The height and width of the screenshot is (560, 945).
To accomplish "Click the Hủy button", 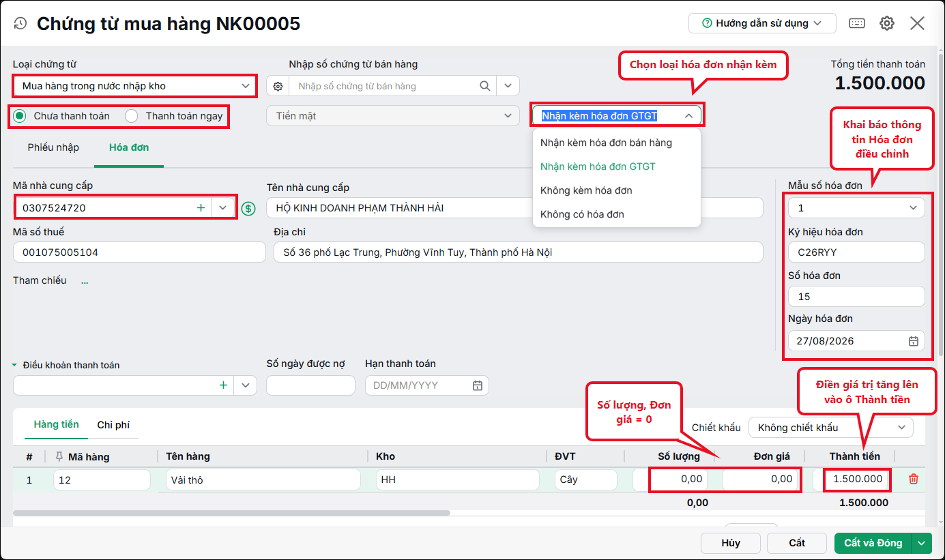I will pos(731,543).
